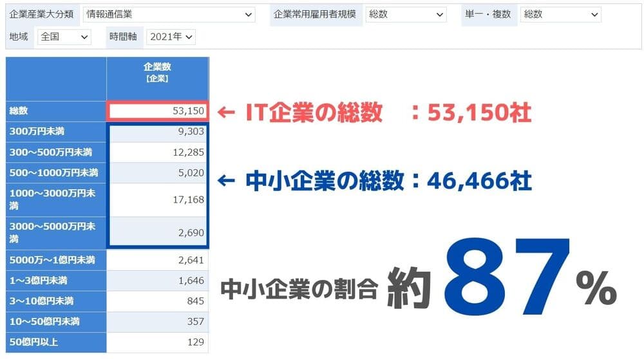Viewport: 644px width, 359px height.
Task: Select the 500~1000万円未満 row header
Action: (x=56, y=172)
